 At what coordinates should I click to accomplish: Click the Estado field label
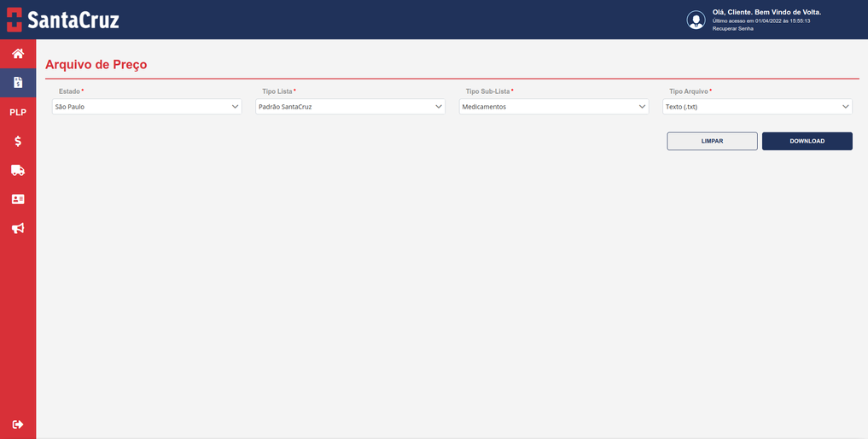pos(69,91)
